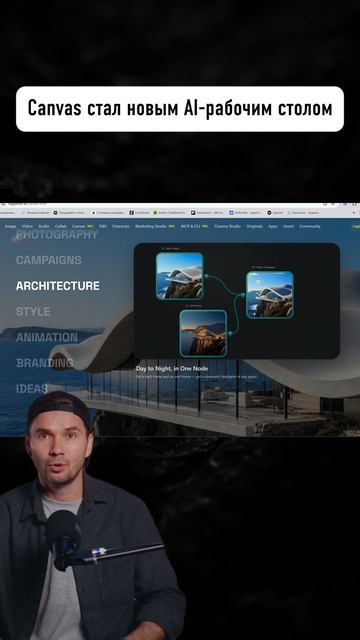360x640 pixels.
Task: Click the start frame node's green output connector
Action: [x=207, y=277]
